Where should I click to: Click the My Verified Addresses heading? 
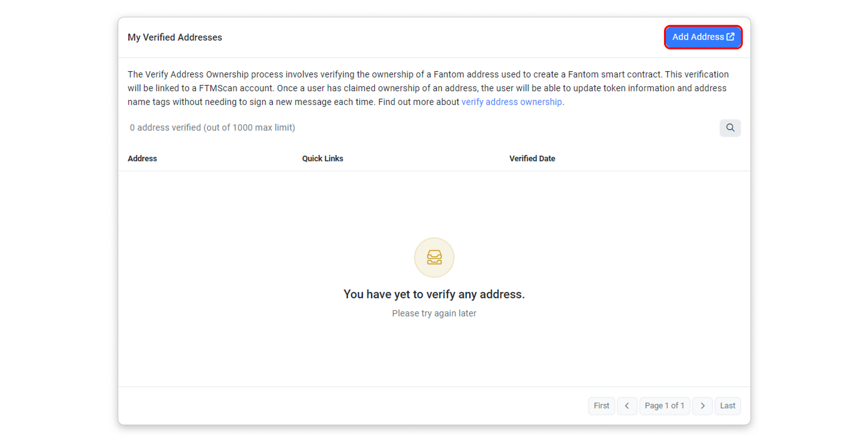(x=175, y=38)
